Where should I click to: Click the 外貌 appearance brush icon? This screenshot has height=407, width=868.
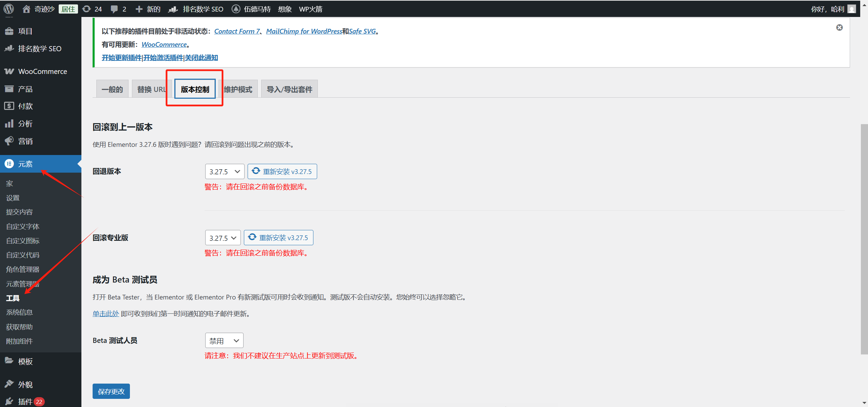9,384
